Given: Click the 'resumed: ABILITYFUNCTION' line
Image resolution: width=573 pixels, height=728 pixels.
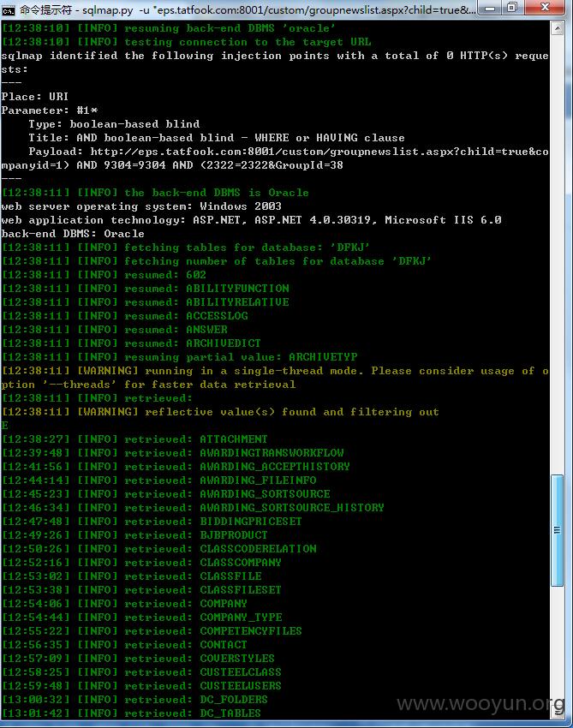Looking at the screenshot, I should [145, 289].
